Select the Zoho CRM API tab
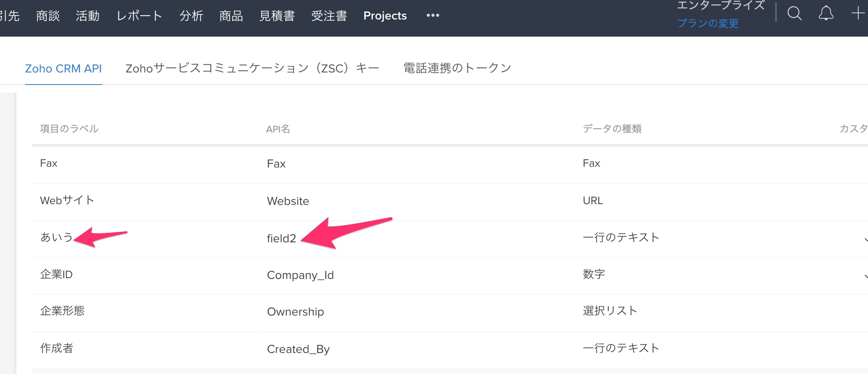This screenshot has height=374, width=868. pyautogui.click(x=63, y=69)
